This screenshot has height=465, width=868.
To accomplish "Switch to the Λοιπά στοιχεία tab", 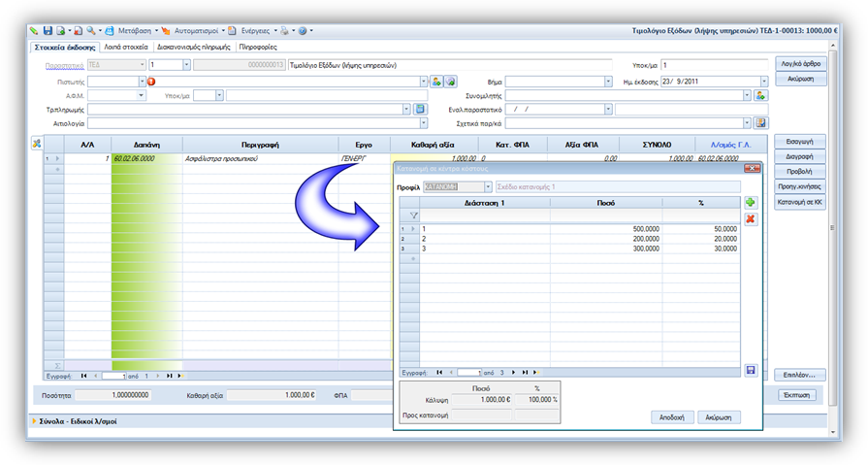I will tap(126, 48).
